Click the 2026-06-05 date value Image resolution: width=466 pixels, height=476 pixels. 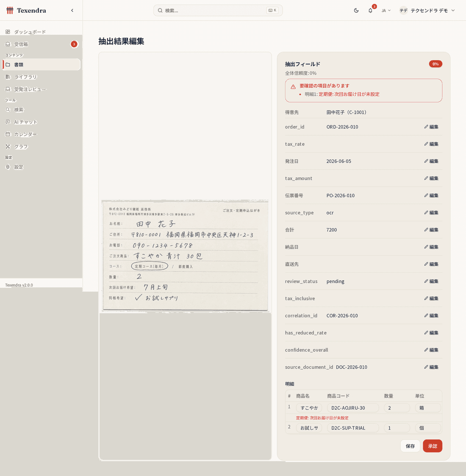point(338,161)
